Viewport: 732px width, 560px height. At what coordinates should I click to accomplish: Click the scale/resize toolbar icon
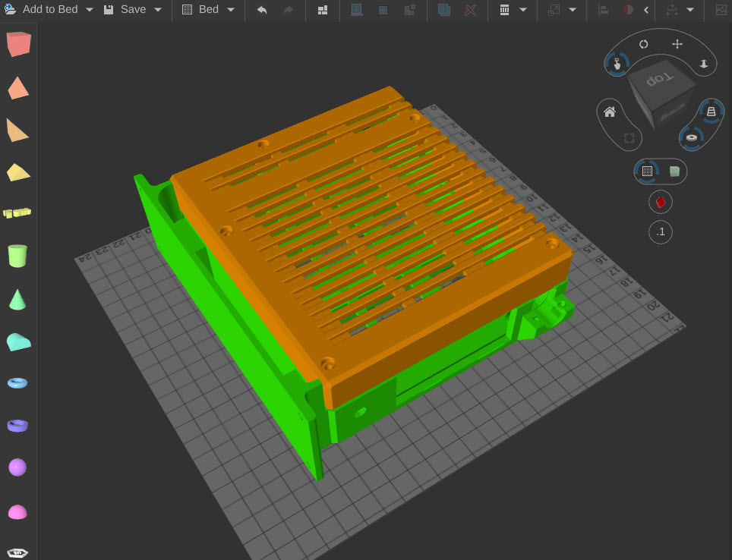554,10
